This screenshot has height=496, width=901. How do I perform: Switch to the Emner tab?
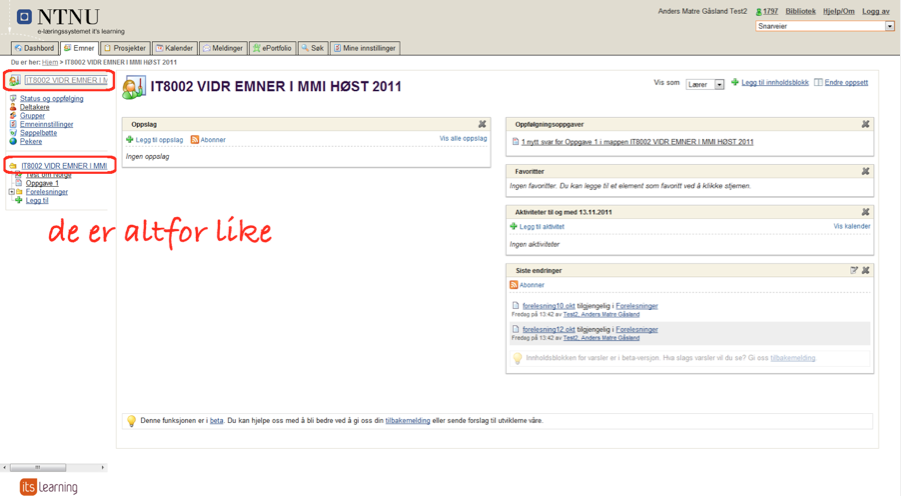point(79,48)
